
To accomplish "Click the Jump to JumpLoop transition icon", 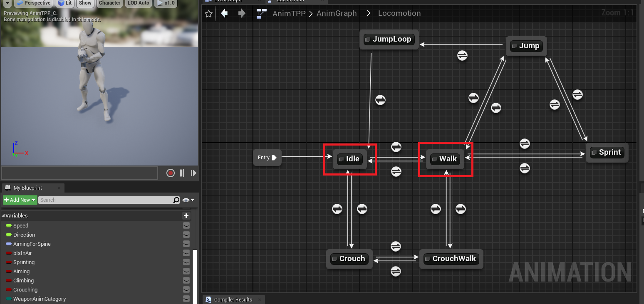I will tap(462, 55).
